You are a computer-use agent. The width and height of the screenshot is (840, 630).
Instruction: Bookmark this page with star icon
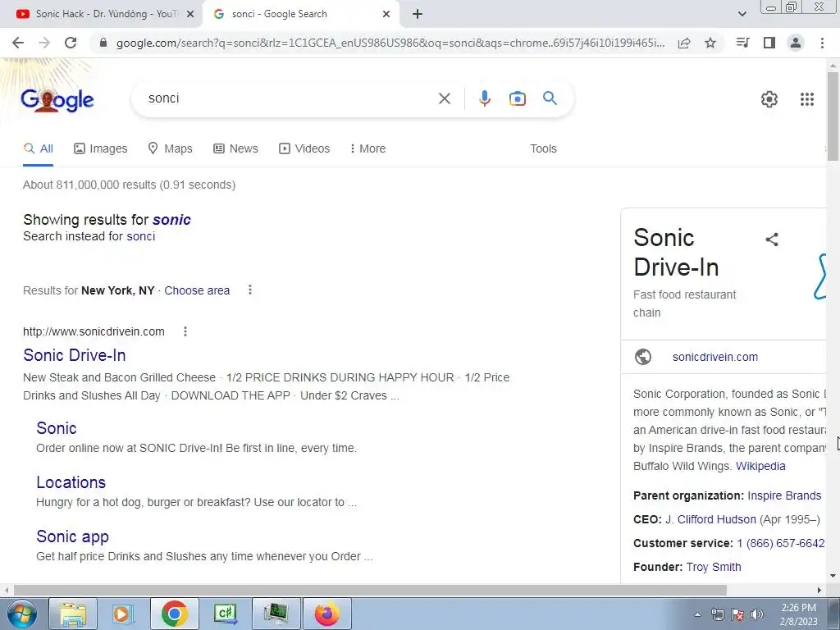(x=710, y=43)
